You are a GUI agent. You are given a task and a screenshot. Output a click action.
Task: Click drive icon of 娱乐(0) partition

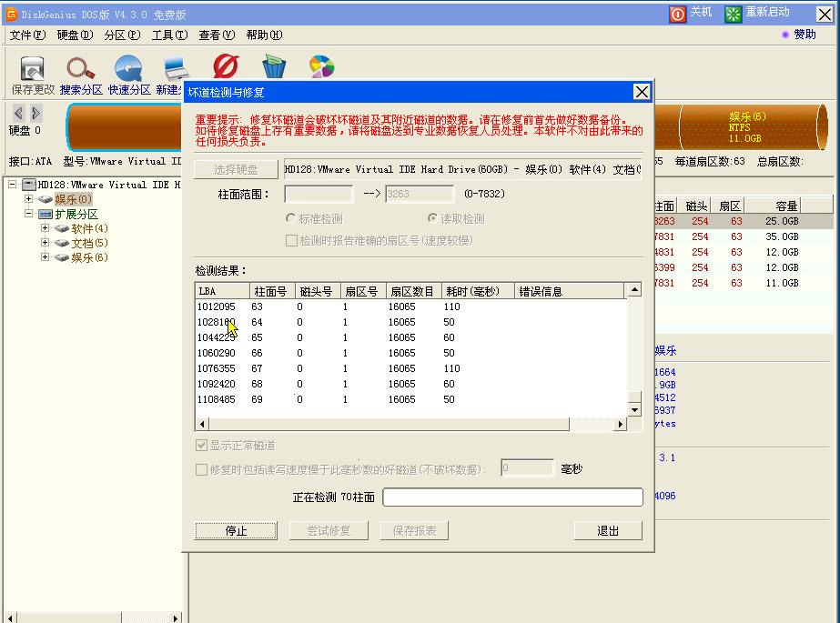pyautogui.click(x=46, y=199)
